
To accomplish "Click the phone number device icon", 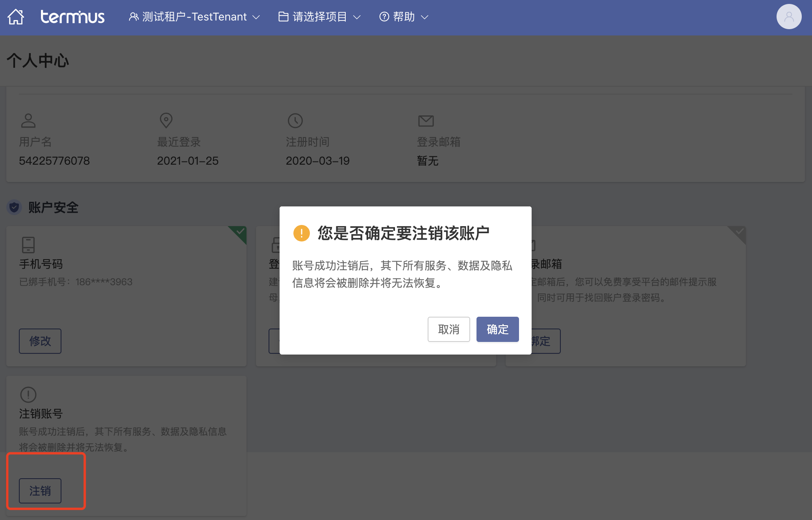I will pyautogui.click(x=28, y=245).
